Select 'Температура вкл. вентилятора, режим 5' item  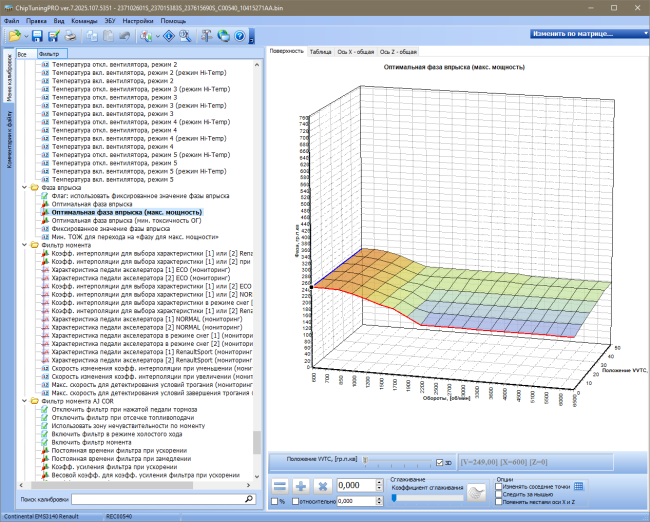[x=113, y=179]
